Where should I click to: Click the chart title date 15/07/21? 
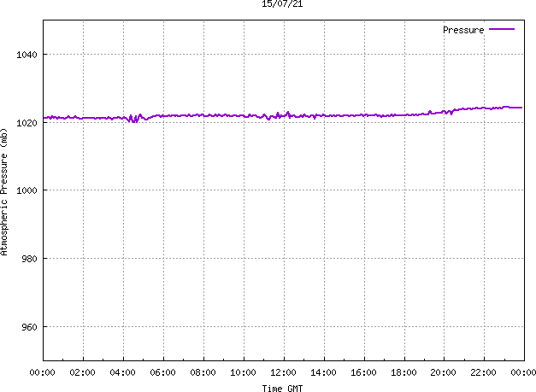282,3
